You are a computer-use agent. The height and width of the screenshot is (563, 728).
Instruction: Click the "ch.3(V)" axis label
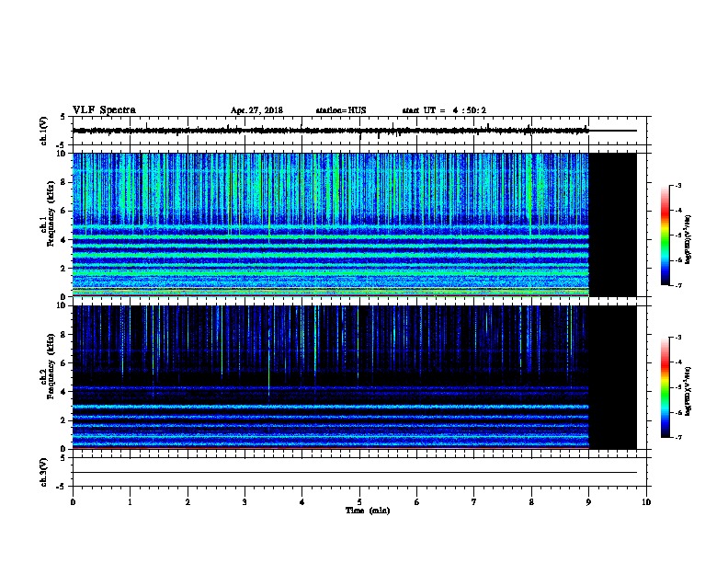[44, 473]
